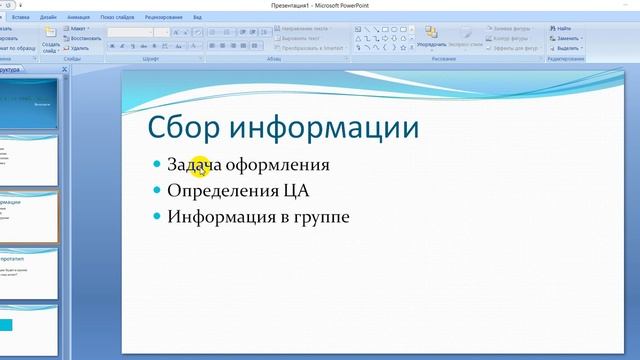The height and width of the screenshot is (360, 640).
Task: Click the Clear Formatting icon
Action: 198,32
